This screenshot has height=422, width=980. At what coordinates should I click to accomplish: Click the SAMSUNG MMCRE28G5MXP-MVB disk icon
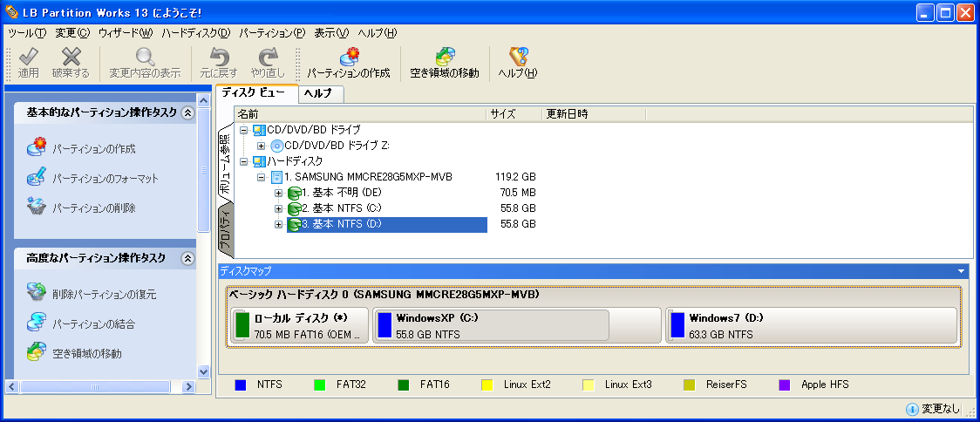[x=277, y=177]
